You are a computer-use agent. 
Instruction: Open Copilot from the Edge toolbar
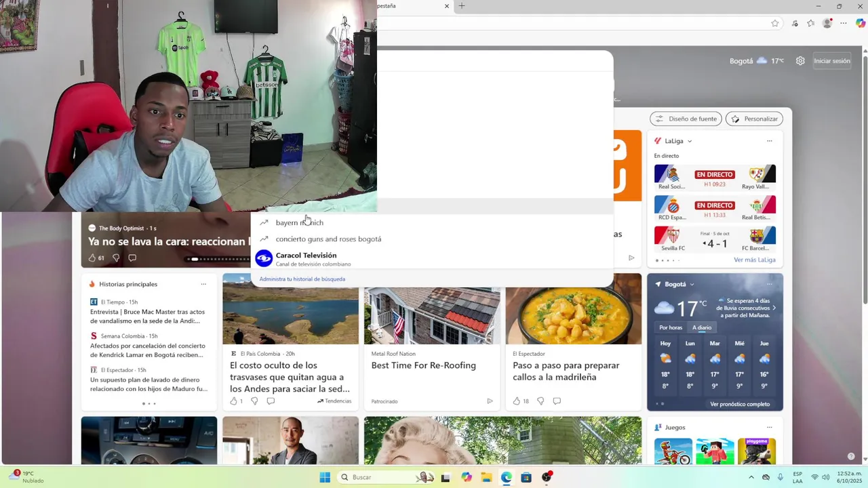pyautogui.click(x=860, y=23)
